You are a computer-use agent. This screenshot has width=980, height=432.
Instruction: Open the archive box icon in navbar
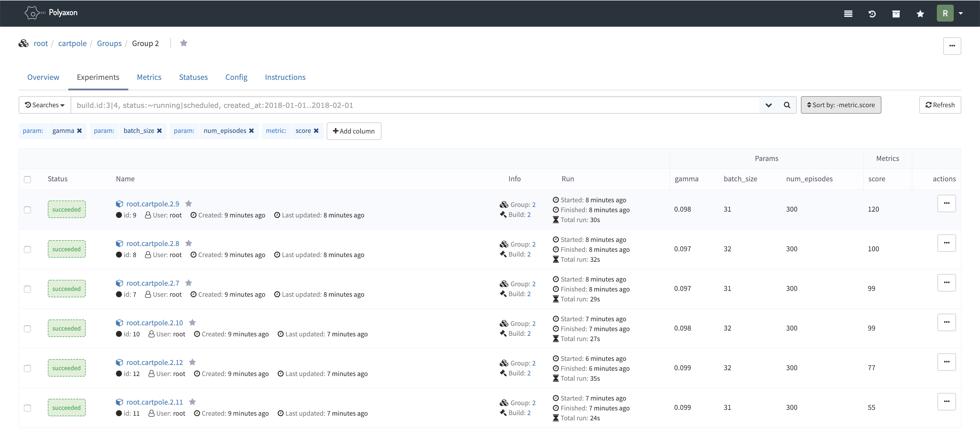pyautogui.click(x=896, y=14)
